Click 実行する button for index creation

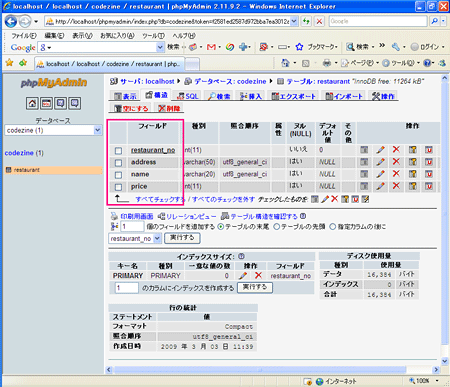[x=255, y=287]
